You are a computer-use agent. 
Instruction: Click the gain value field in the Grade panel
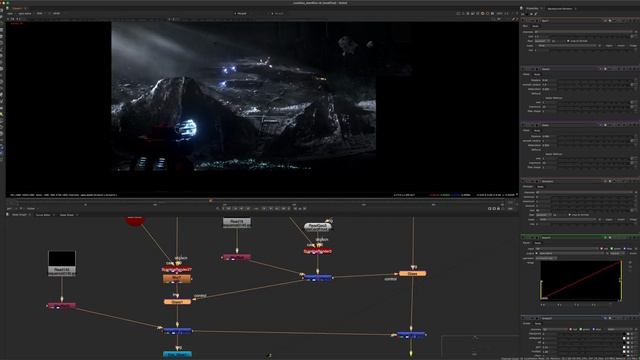pyautogui.click(x=549, y=347)
